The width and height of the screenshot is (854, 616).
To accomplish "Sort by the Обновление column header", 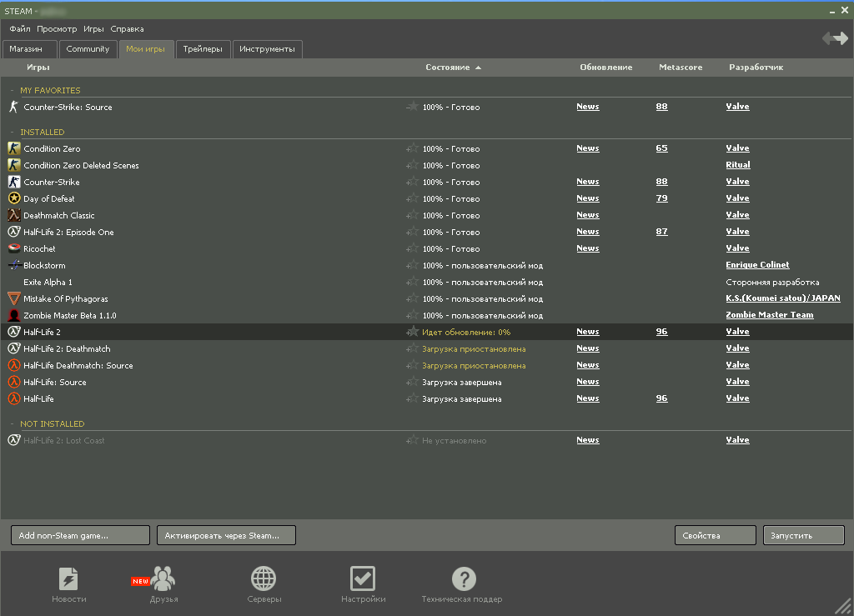I will coord(605,68).
